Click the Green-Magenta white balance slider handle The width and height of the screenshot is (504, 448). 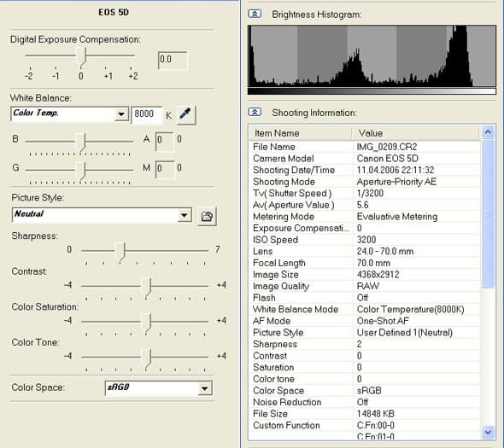(x=80, y=171)
